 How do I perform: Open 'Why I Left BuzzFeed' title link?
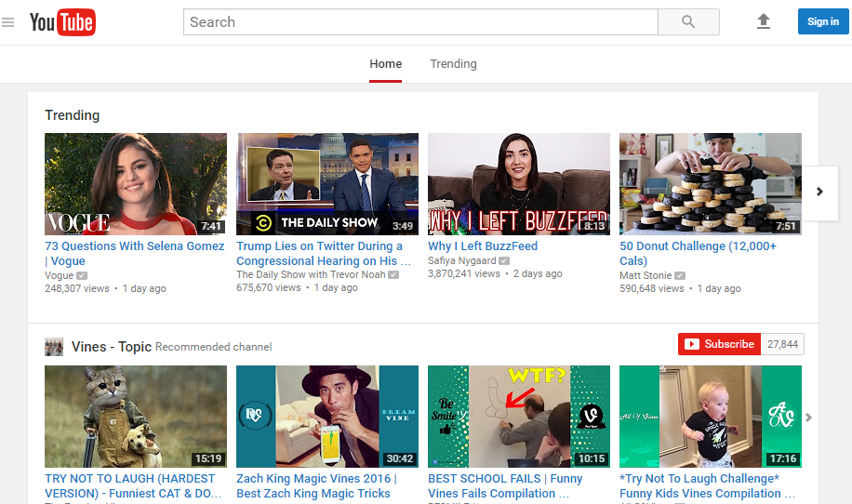click(483, 246)
